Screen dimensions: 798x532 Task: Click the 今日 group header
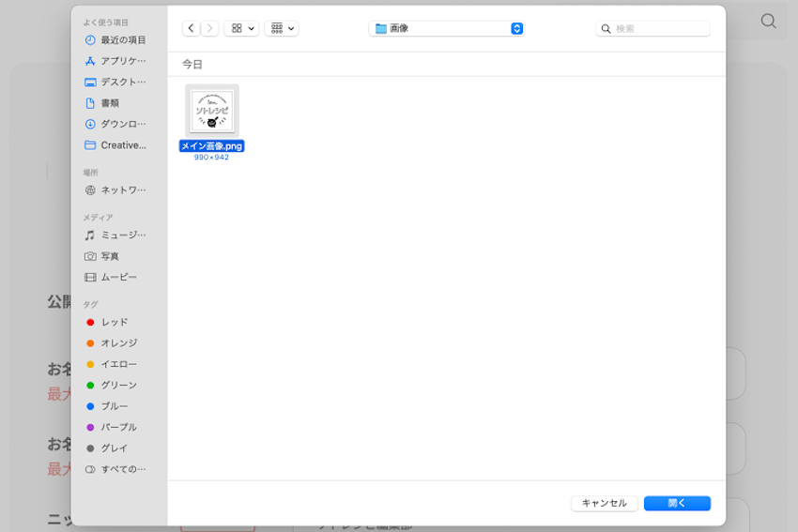pos(192,65)
